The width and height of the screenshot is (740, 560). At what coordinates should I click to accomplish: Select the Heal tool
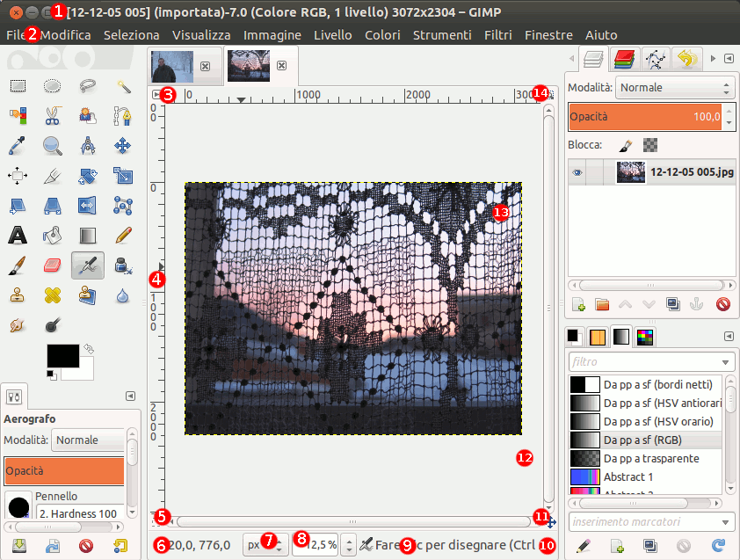[x=53, y=295]
